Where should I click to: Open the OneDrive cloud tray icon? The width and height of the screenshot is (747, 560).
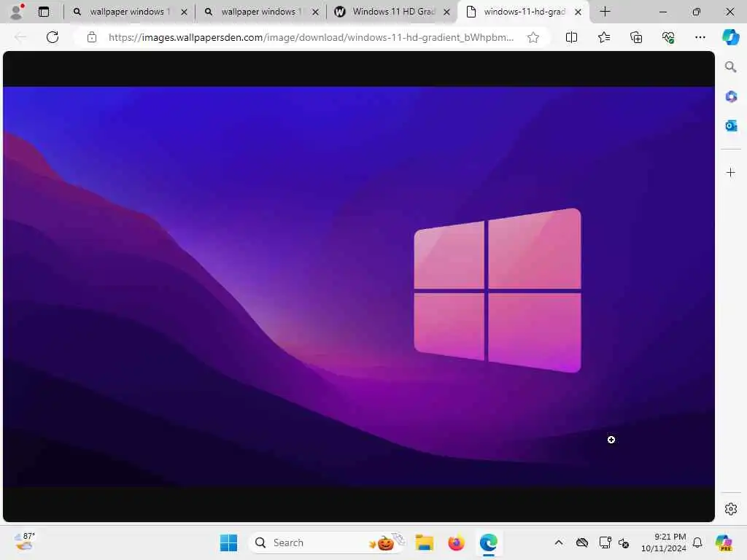(581, 542)
